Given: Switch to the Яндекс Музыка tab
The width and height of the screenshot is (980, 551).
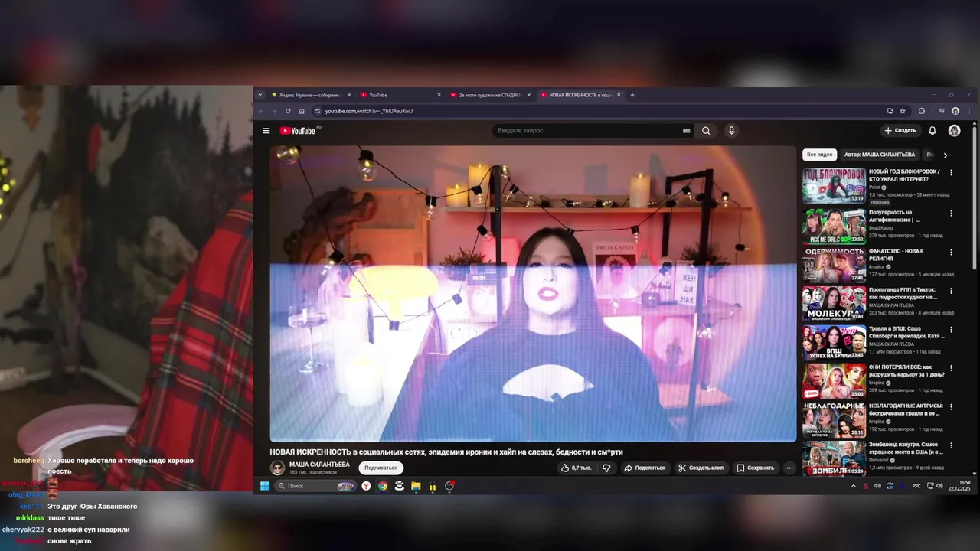Looking at the screenshot, I should pyautogui.click(x=309, y=95).
